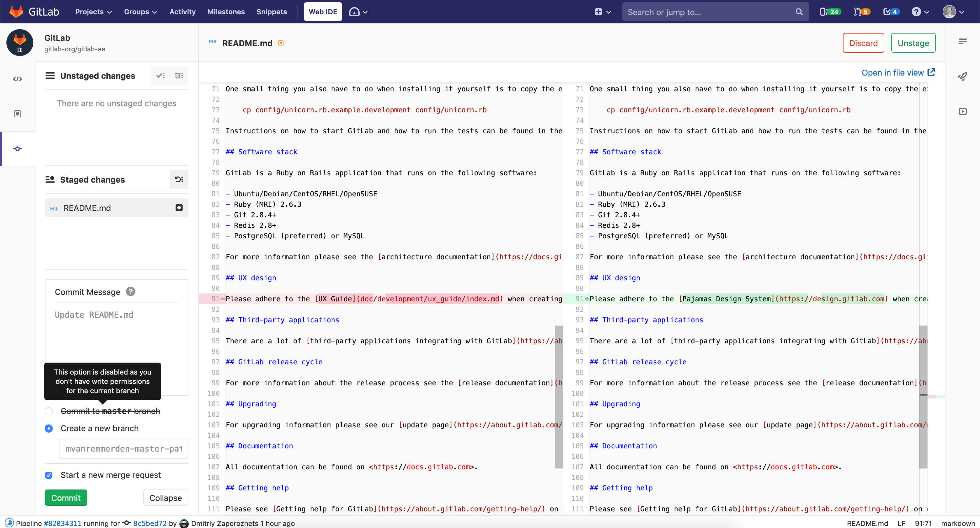Open the Snippets menu item

272,12
